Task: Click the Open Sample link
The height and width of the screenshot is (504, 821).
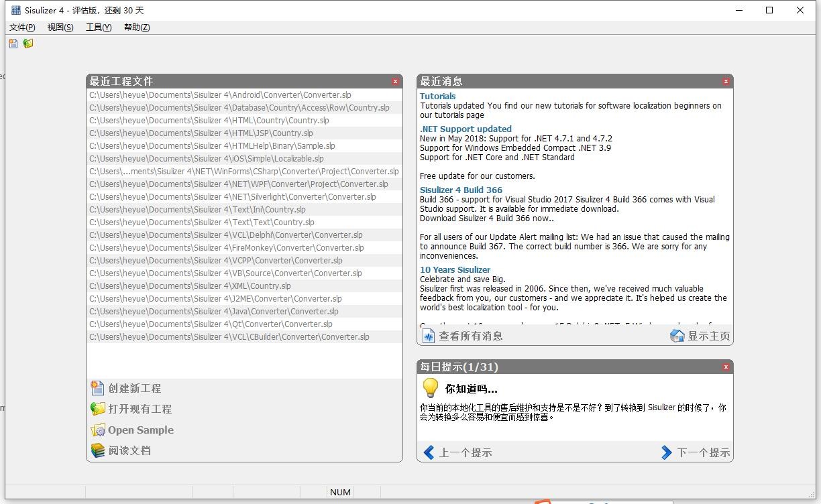Action: (x=141, y=430)
